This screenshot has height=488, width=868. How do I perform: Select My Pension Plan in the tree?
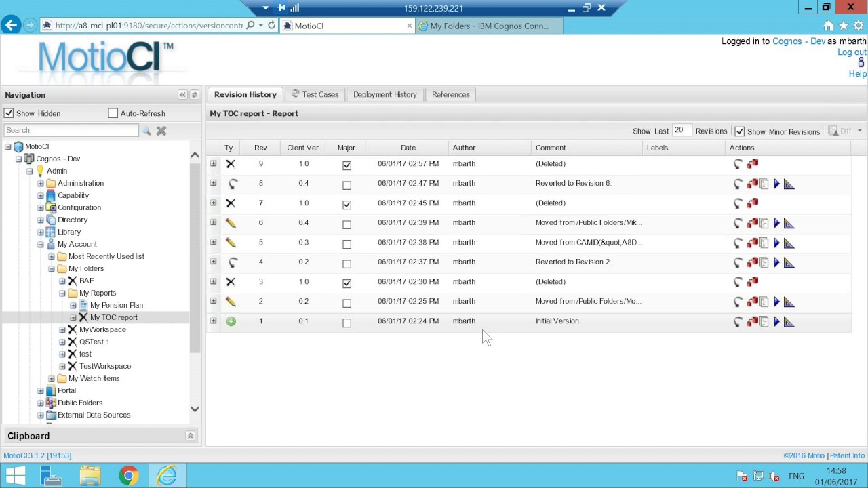tap(117, 305)
